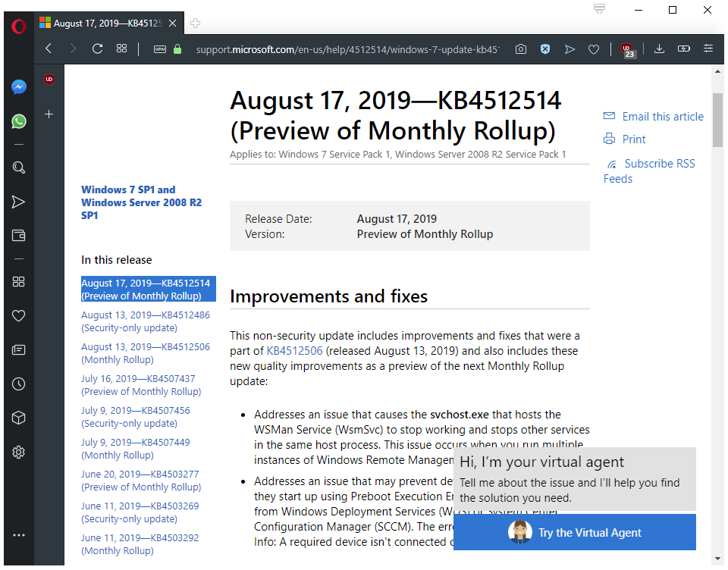728x570 pixels.
Task: Bookmark this page with heart icon
Action: pyautogui.click(x=593, y=49)
